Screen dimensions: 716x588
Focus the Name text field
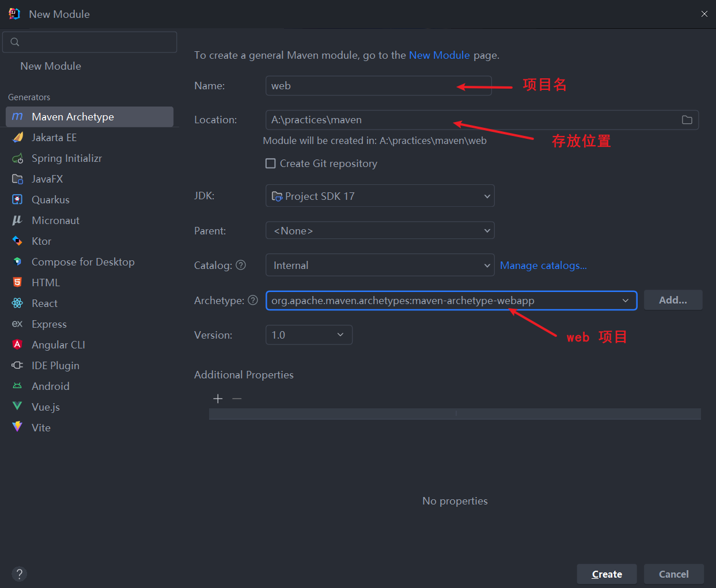pyautogui.click(x=378, y=85)
